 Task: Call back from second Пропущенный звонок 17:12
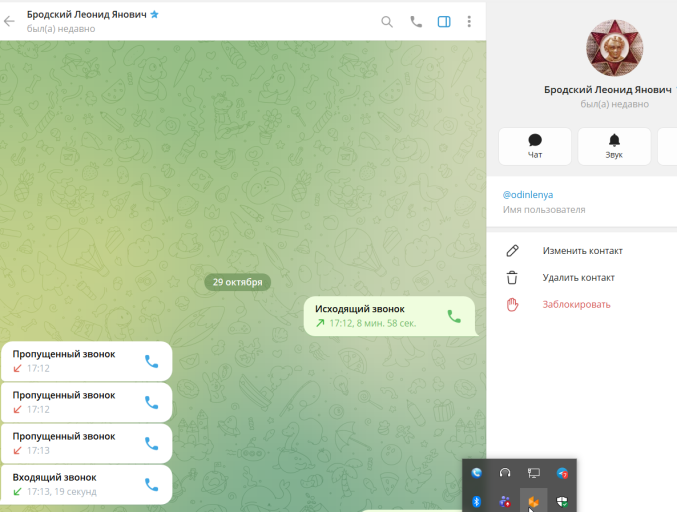pyautogui.click(x=151, y=402)
